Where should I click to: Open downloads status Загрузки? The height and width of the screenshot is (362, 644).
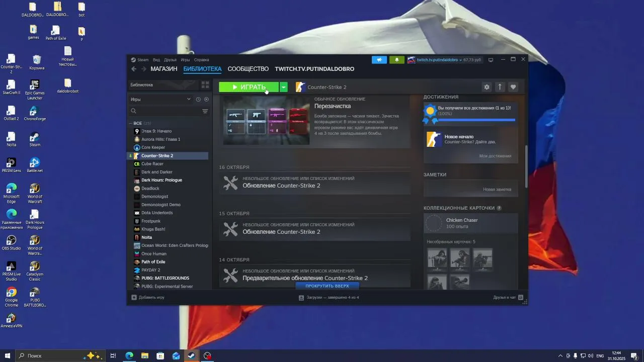click(x=329, y=298)
